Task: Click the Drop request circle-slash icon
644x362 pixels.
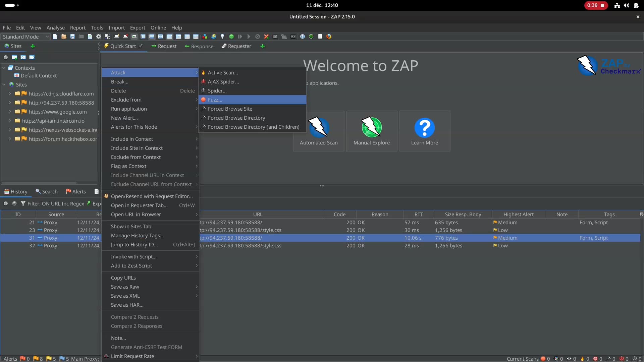Action: [258, 37]
